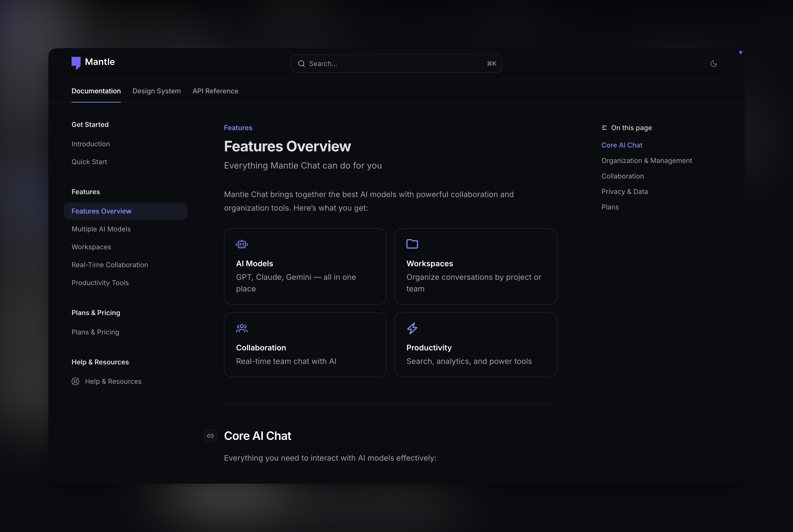
Task: Jump to Plans section in outline
Action: point(610,207)
